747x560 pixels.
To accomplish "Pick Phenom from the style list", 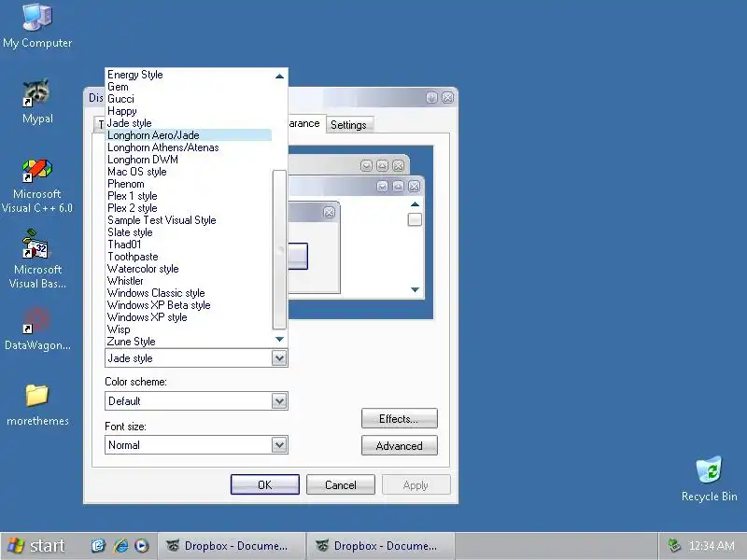I will tap(189, 184).
